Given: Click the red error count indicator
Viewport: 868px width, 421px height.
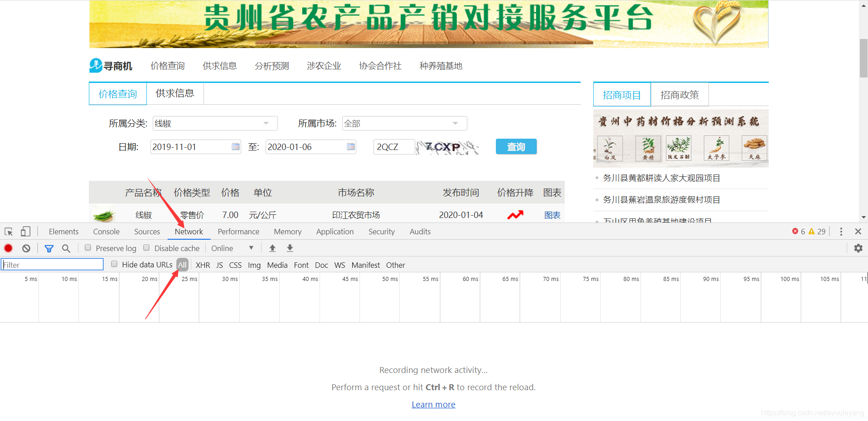Looking at the screenshot, I should tap(798, 232).
